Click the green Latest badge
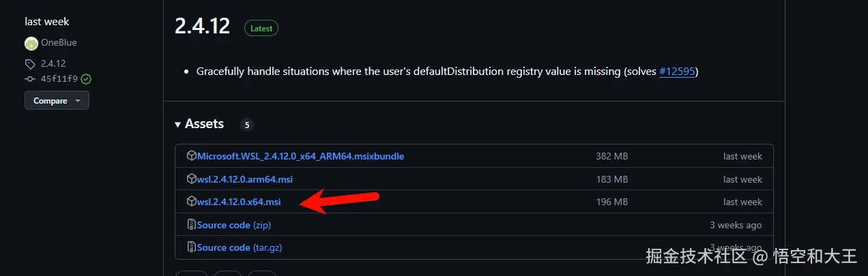This screenshot has width=868, height=276. pyautogui.click(x=261, y=29)
